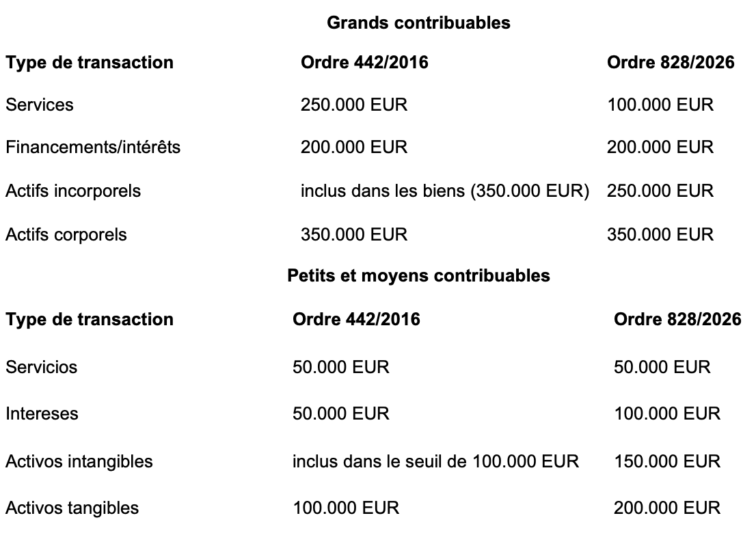Viewport: 756px width, 533px height.
Task: Click the Services row label
Action: coord(40,105)
